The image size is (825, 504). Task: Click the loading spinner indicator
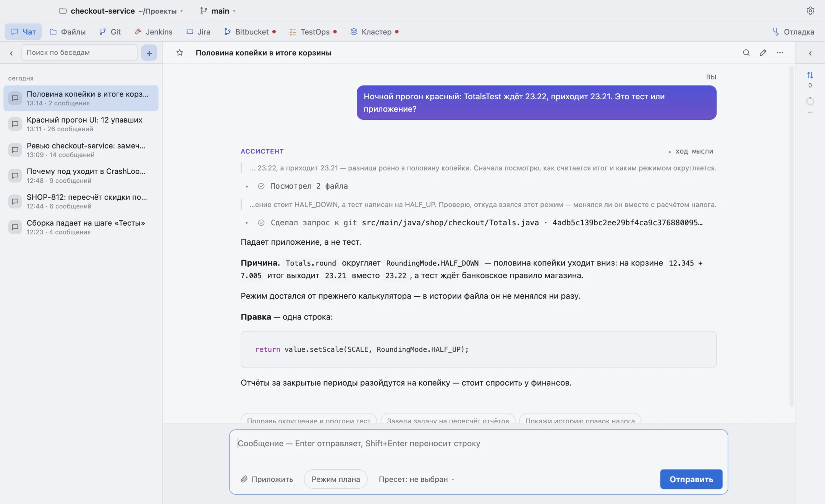(x=810, y=101)
